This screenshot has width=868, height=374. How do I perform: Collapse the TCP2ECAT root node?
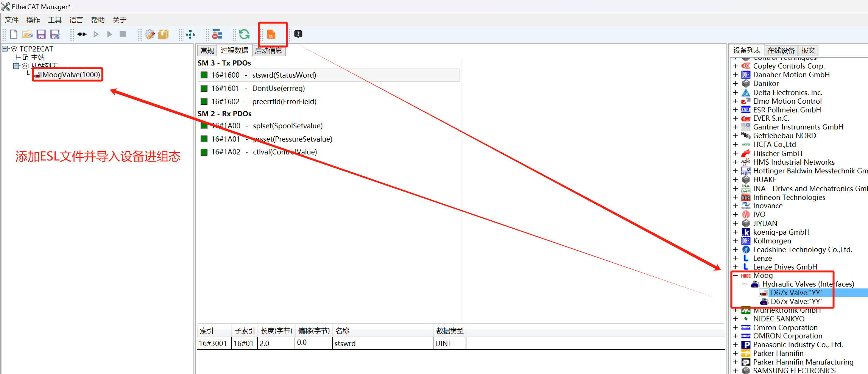[x=5, y=48]
